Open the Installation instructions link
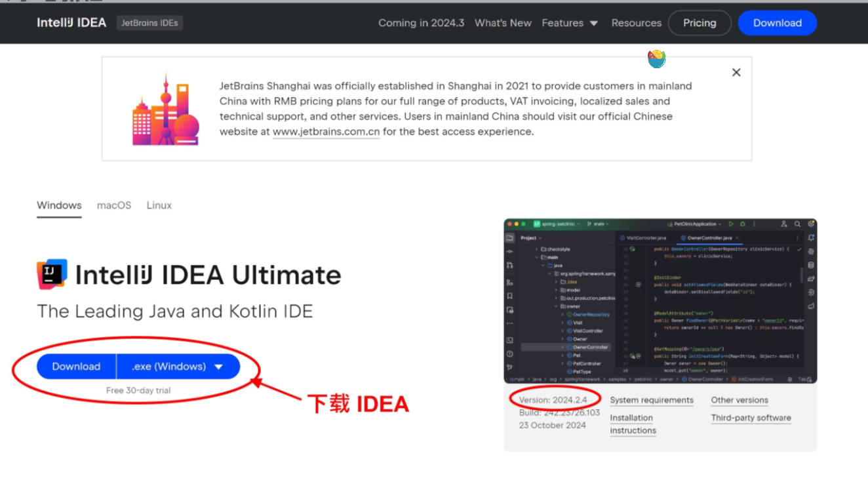This screenshot has height=484, width=868. pyautogui.click(x=633, y=424)
